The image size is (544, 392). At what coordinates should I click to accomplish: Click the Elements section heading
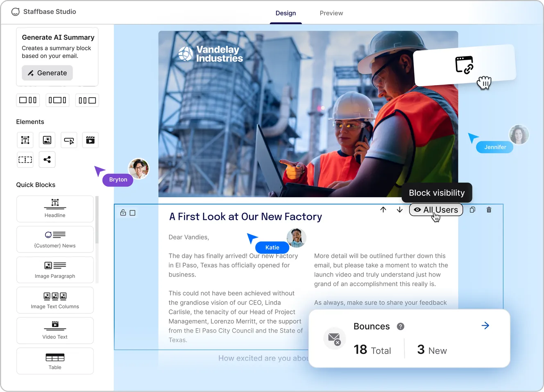pos(30,122)
